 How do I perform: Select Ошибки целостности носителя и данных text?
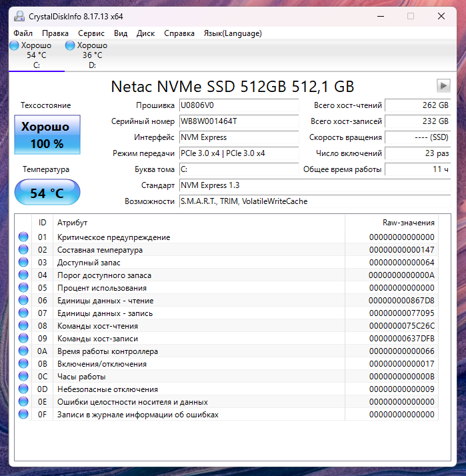coord(133,402)
